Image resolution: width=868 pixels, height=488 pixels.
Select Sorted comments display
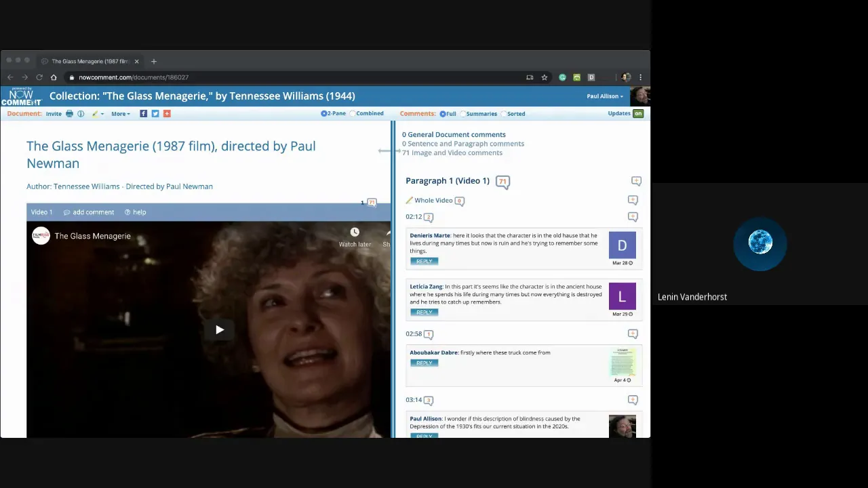[513, 114]
